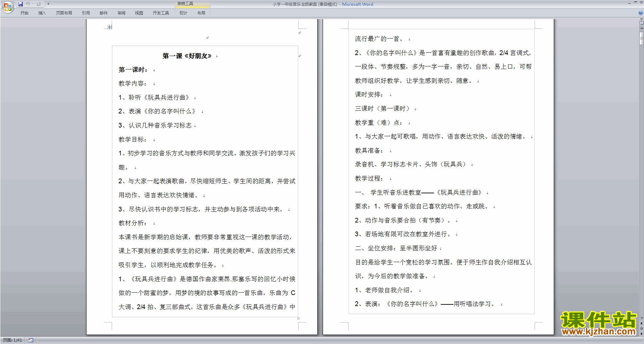Viewport: 644px width, 344px height.
Task: Click the line 第一课时：
Action: [x=133, y=70]
